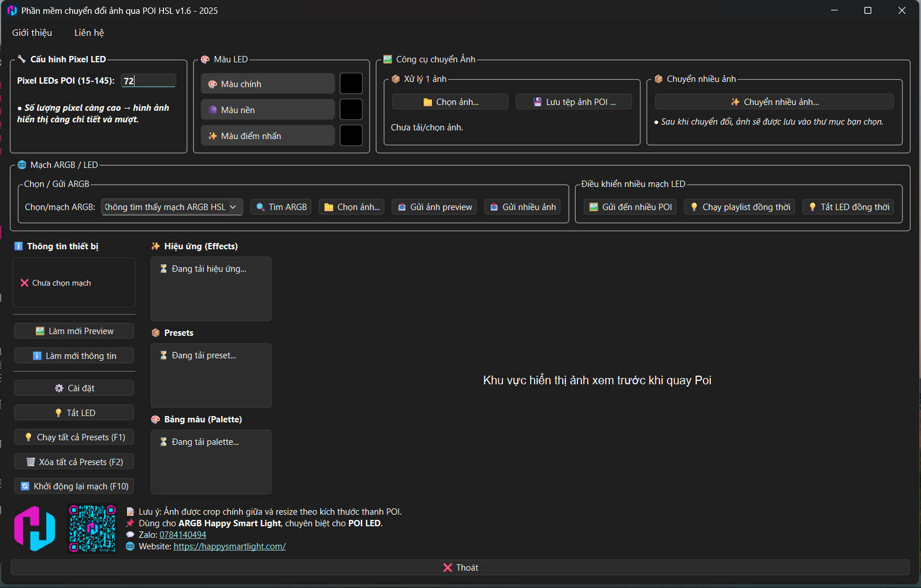Click the Tìm ARGB search button

[281, 207]
